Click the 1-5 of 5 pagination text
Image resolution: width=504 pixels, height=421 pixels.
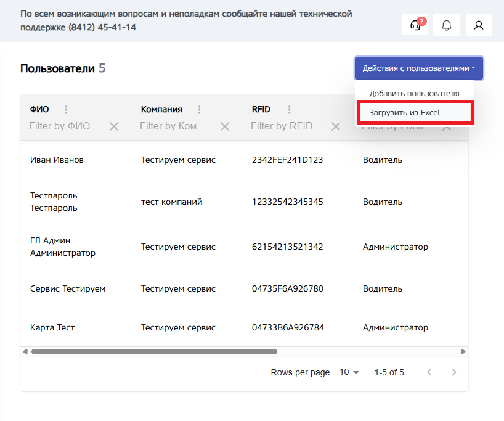click(x=389, y=372)
